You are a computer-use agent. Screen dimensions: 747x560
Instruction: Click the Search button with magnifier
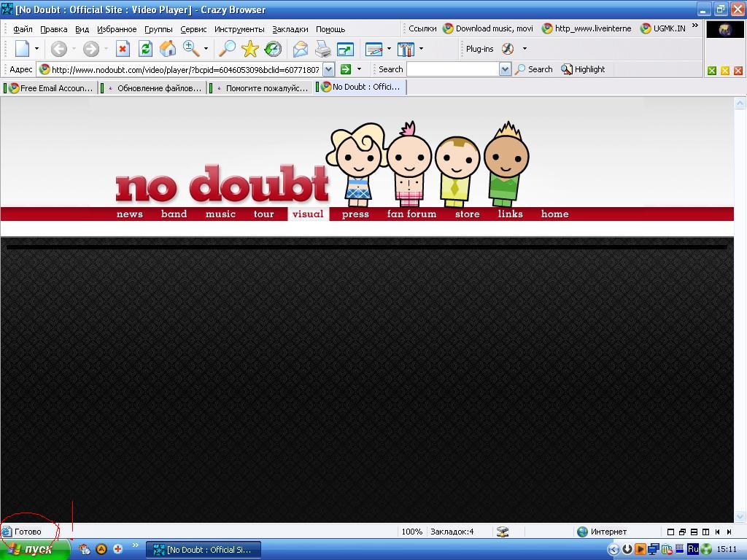coord(535,69)
